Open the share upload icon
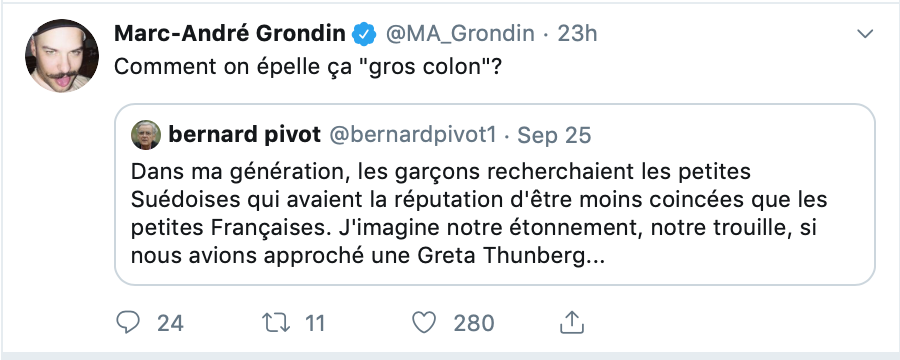This screenshot has height=360, width=900. 572,322
